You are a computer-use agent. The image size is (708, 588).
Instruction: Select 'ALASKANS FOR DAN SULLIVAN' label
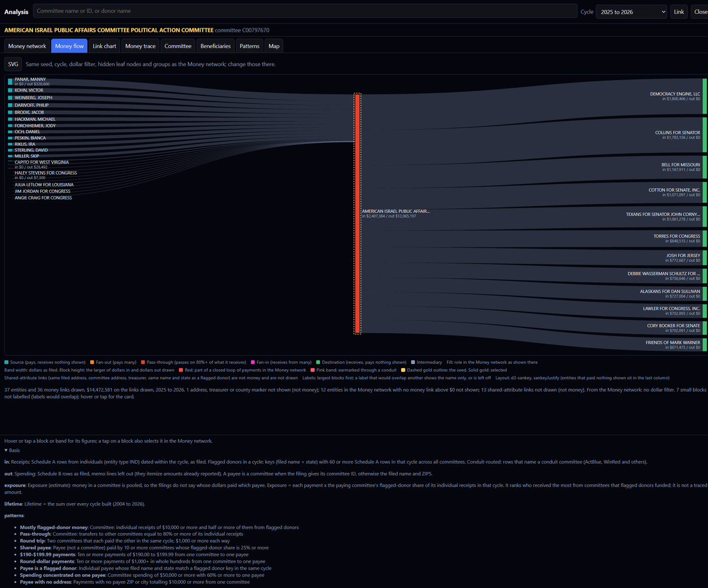point(670,291)
